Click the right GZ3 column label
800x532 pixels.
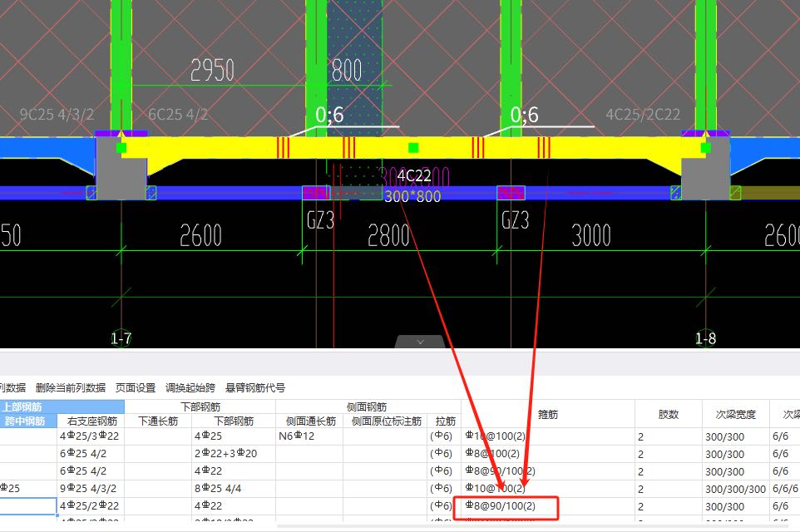[x=516, y=220]
